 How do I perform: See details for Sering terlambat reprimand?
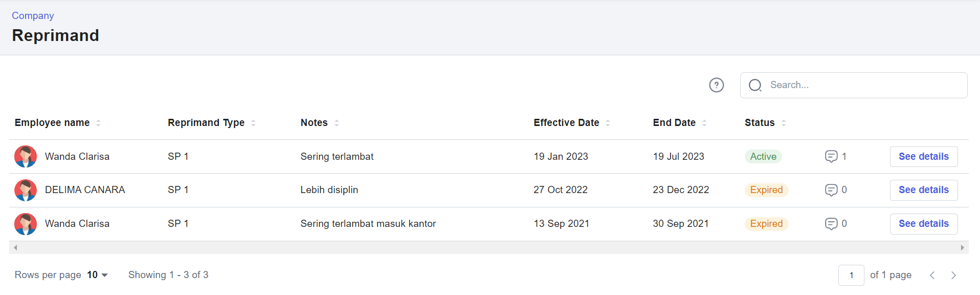924,157
